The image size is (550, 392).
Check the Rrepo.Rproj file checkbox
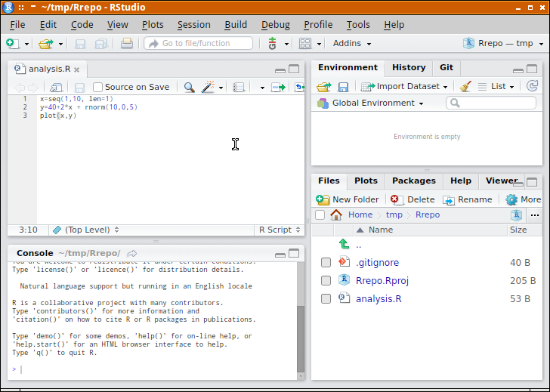[326, 280]
